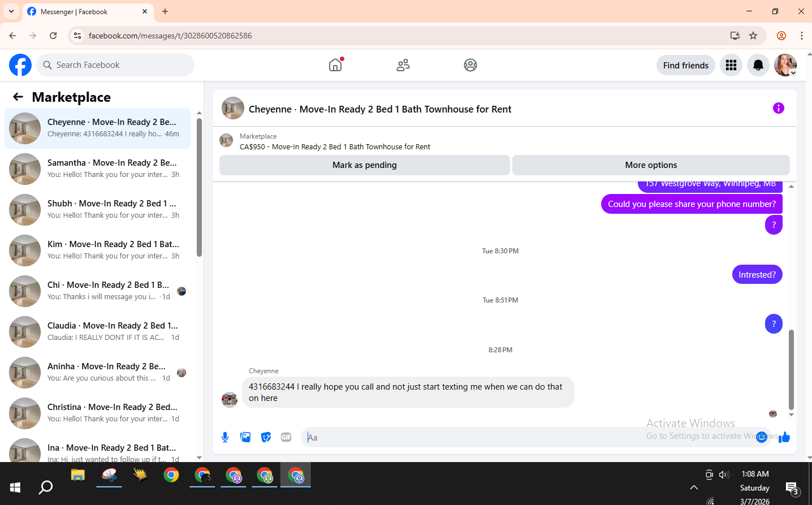The width and height of the screenshot is (812, 505).
Task: Record a voice clip with microphone icon
Action: [225, 437]
